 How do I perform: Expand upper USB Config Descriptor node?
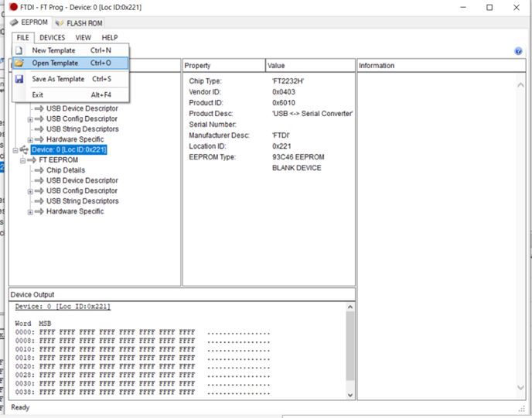[30, 119]
